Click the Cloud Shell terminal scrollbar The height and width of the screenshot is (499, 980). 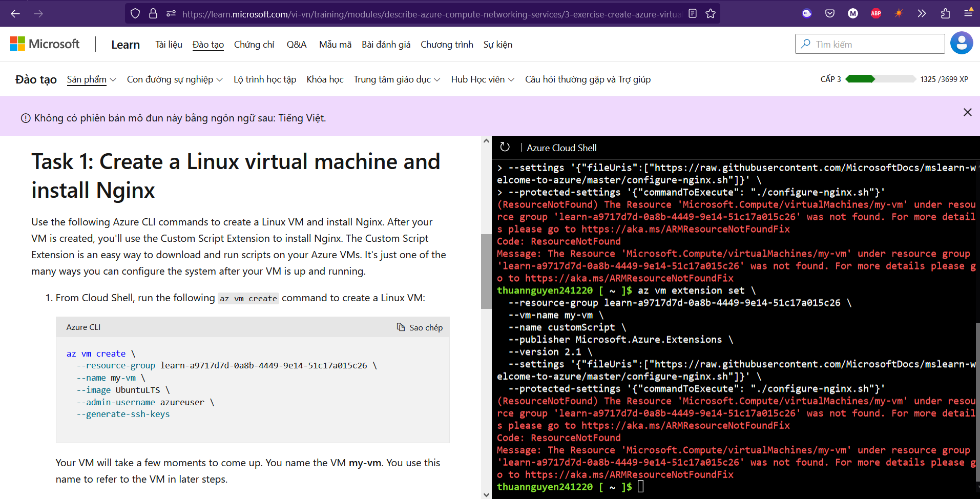pos(977,402)
